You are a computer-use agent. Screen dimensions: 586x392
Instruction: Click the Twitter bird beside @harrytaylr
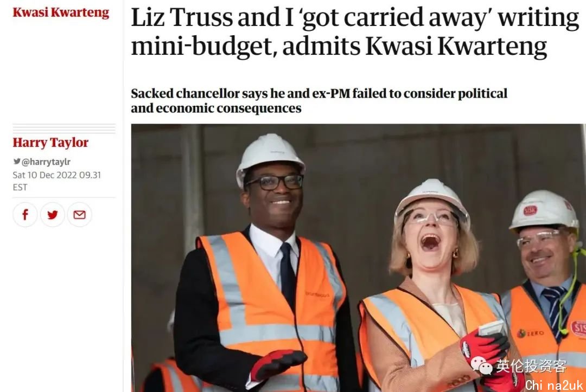click(17, 161)
